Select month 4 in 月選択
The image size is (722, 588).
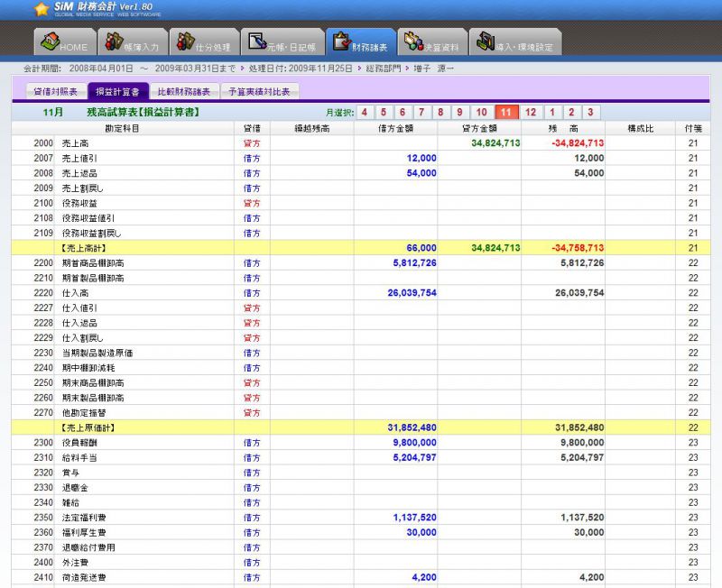click(x=364, y=113)
